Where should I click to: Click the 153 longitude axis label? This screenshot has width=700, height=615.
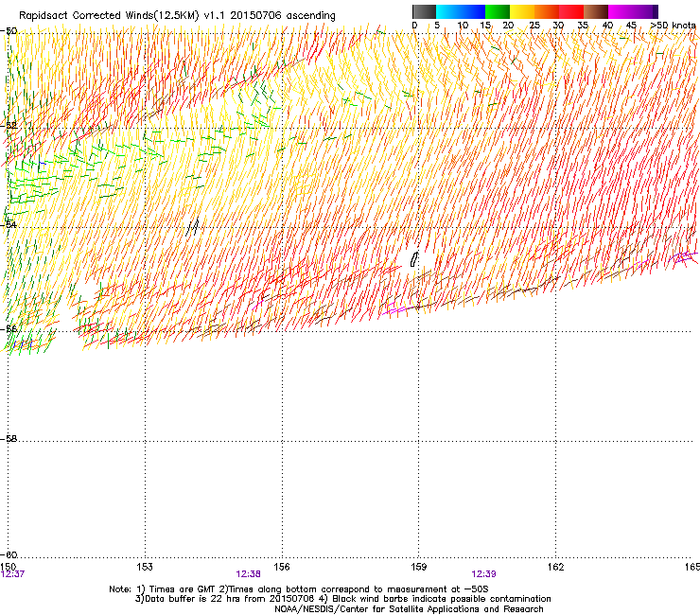(145, 567)
